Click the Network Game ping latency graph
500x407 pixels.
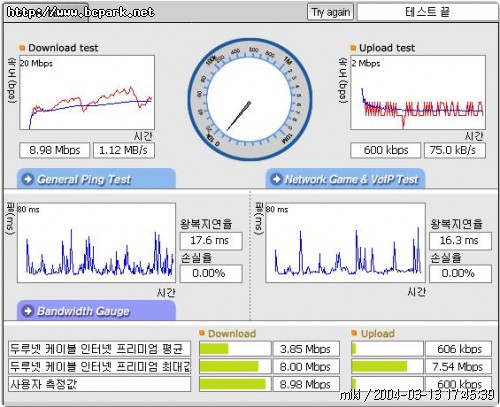(x=345, y=243)
